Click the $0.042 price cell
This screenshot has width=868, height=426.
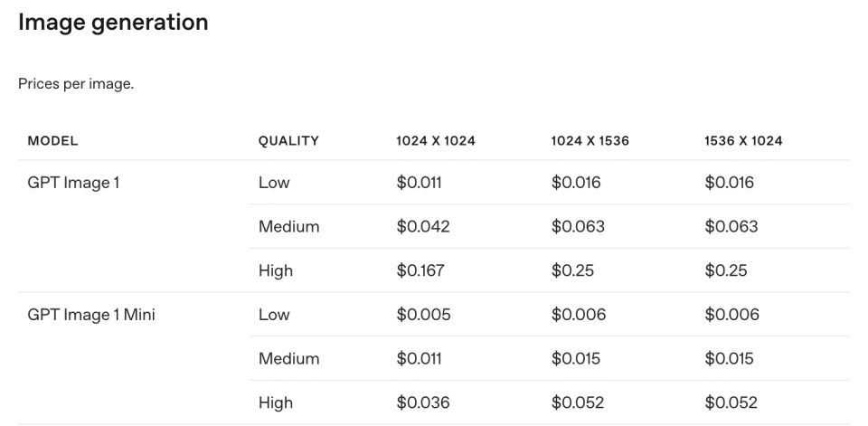point(423,227)
